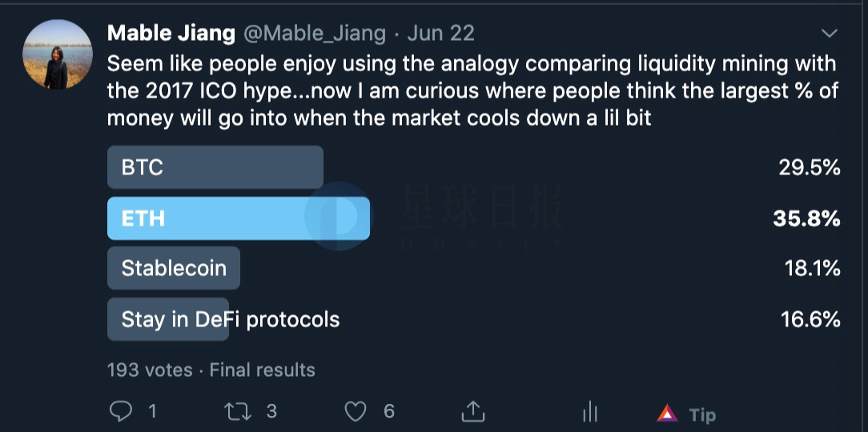Select the highlighted ETH poll bar
This screenshot has height=432, width=868.
pyautogui.click(x=239, y=218)
